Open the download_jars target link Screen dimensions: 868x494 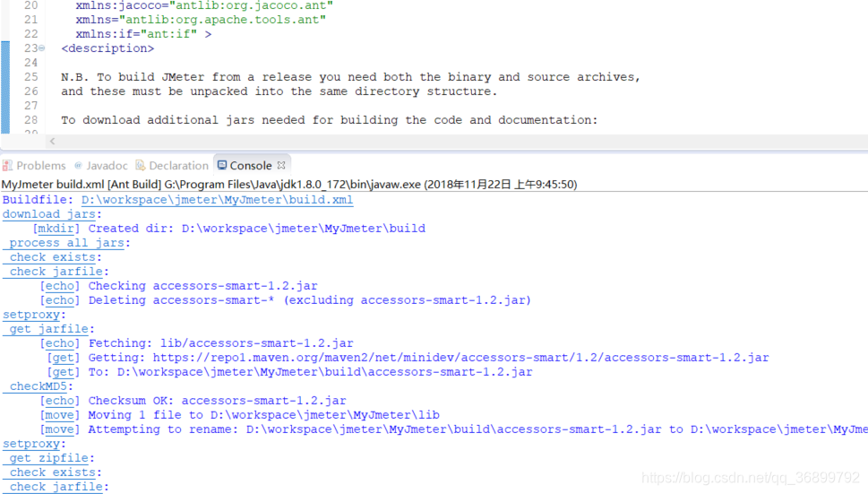click(x=49, y=214)
